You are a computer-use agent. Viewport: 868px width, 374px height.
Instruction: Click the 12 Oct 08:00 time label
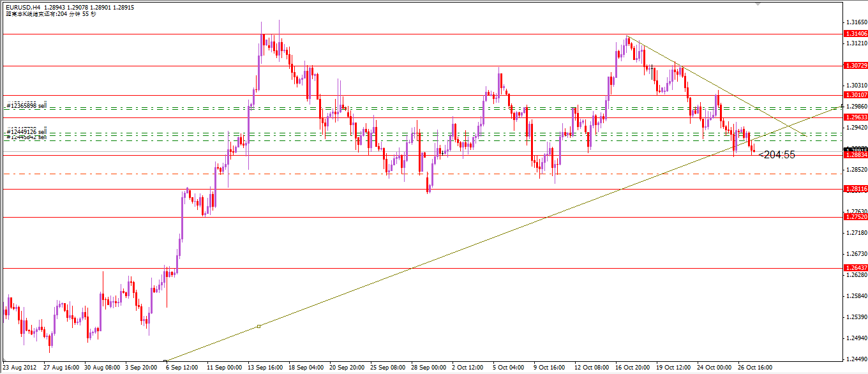pyautogui.click(x=593, y=368)
